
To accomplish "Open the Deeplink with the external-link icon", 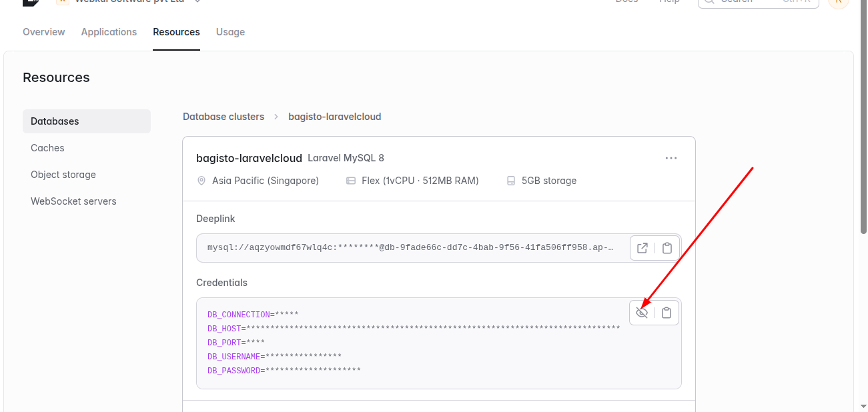I will point(642,248).
